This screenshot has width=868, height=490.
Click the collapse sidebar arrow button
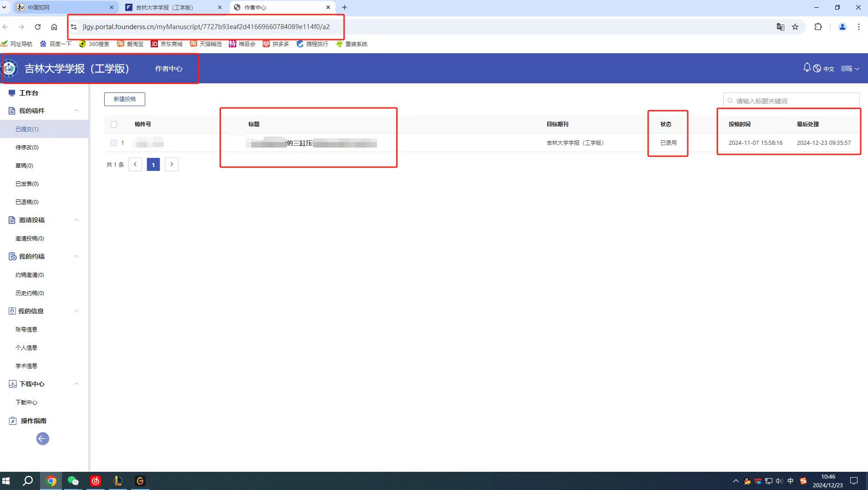(x=43, y=439)
